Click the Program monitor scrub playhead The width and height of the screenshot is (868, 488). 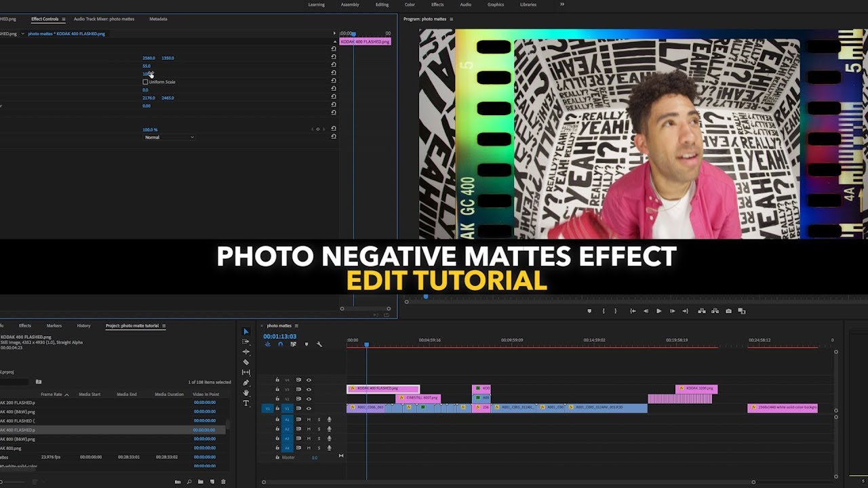[x=426, y=296]
